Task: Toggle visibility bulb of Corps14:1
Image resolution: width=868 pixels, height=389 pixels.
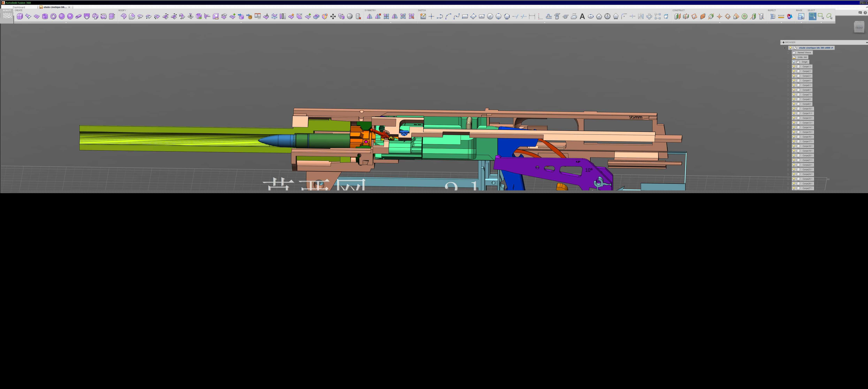Action: click(794, 128)
